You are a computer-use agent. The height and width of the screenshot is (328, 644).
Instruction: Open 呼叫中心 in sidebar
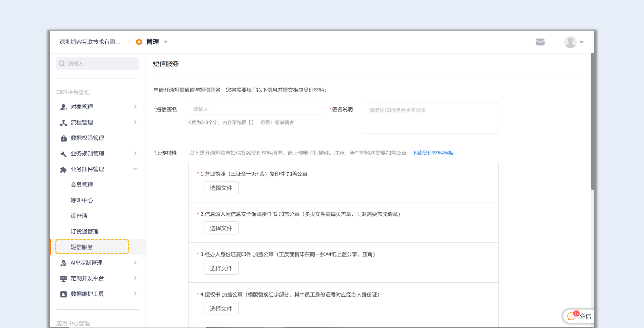(82, 200)
